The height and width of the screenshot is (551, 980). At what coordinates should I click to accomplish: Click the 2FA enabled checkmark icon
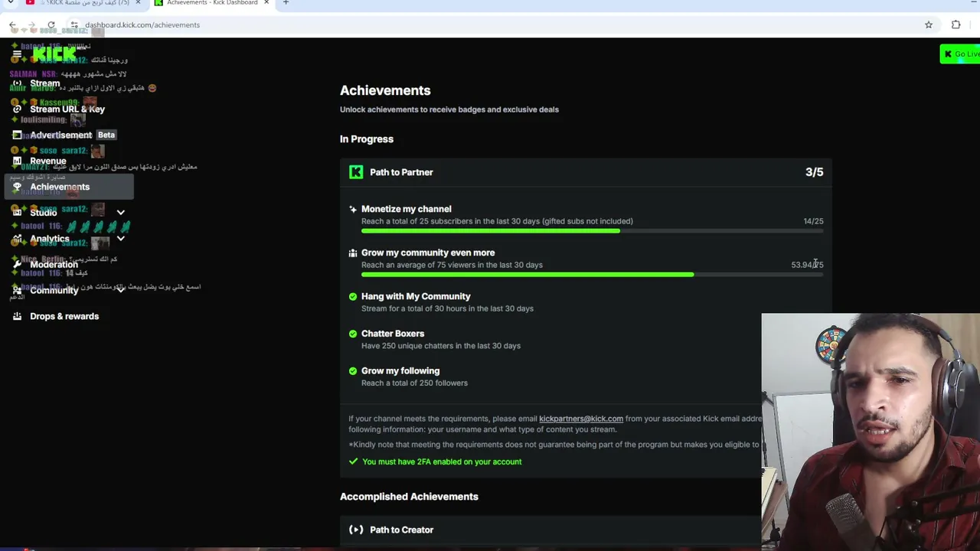(353, 461)
